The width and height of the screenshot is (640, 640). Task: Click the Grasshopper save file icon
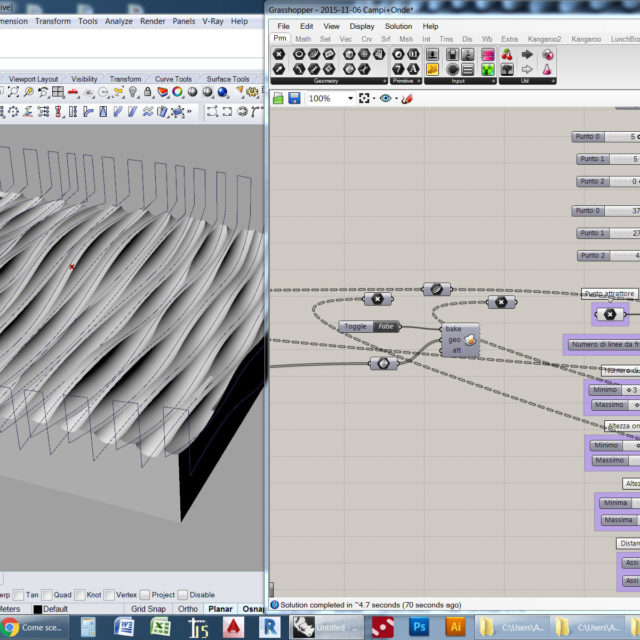pos(293,98)
